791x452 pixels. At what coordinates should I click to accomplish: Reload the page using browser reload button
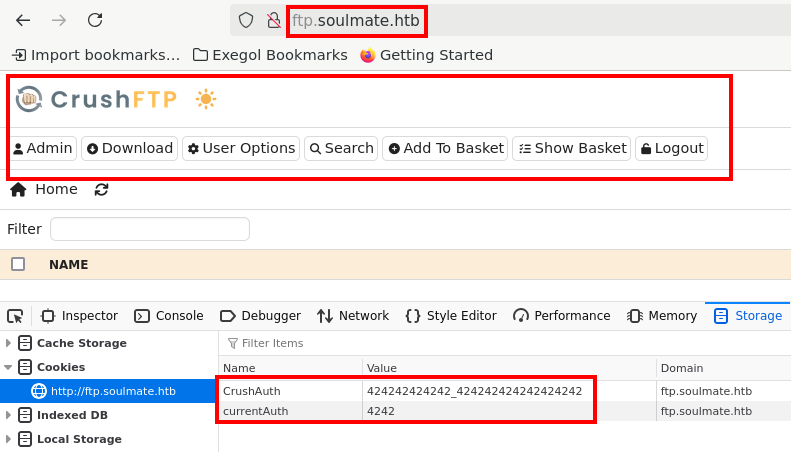[95, 20]
